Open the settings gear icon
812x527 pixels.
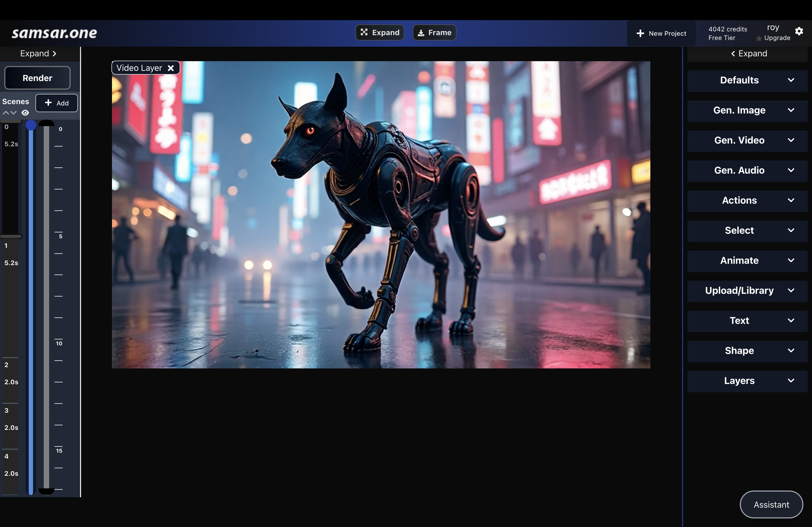point(799,31)
